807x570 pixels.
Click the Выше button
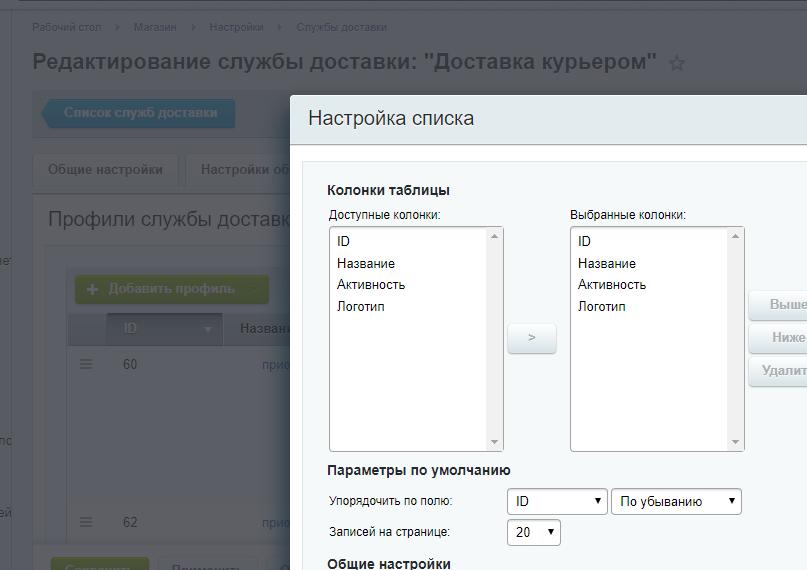pos(778,305)
